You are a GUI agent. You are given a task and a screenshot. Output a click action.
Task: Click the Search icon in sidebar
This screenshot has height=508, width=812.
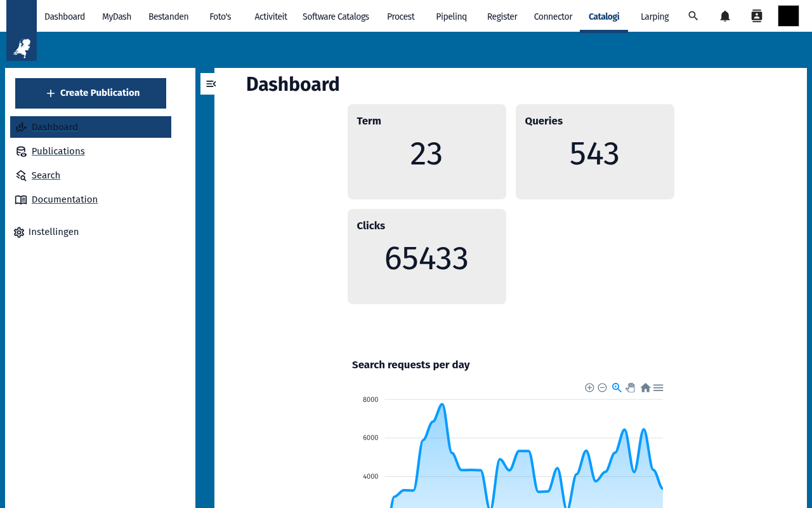click(21, 175)
